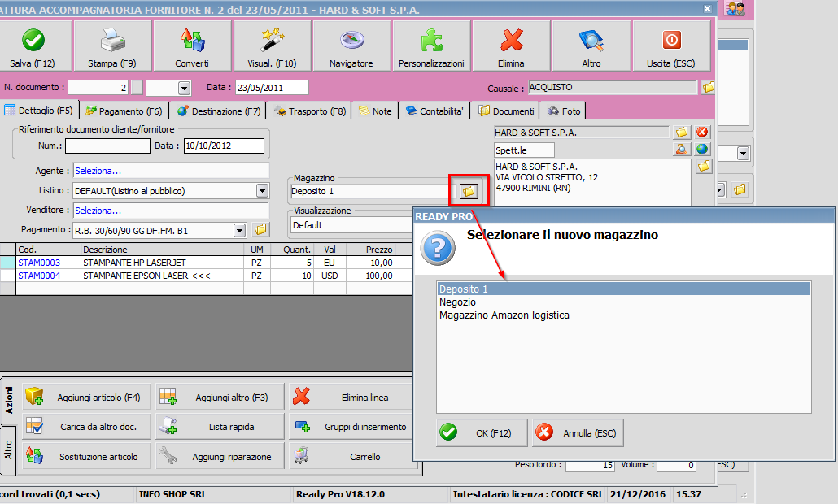Remove supplier with red X icon
The image size is (838, 504).
pos(702,132)
